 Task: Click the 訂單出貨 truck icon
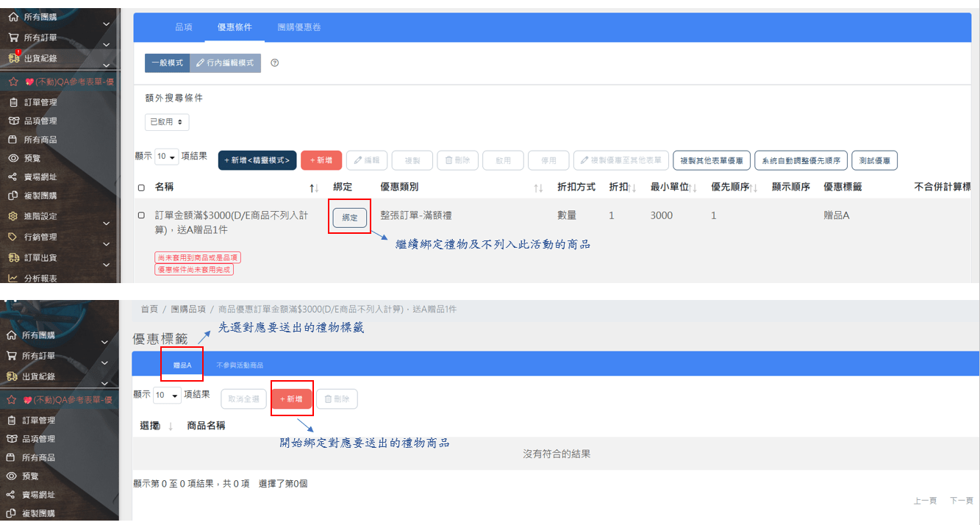[12, 257]
